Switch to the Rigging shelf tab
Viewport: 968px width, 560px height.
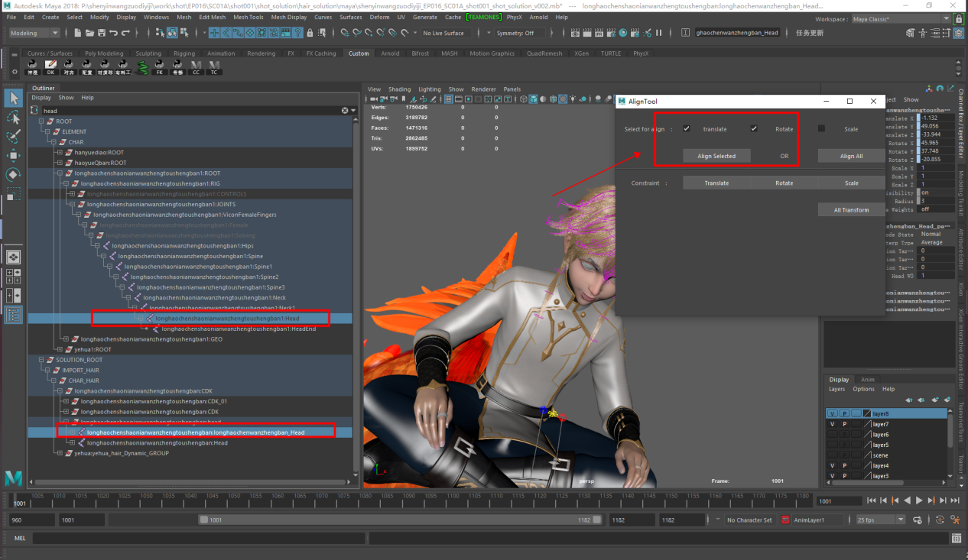(184, 53)
